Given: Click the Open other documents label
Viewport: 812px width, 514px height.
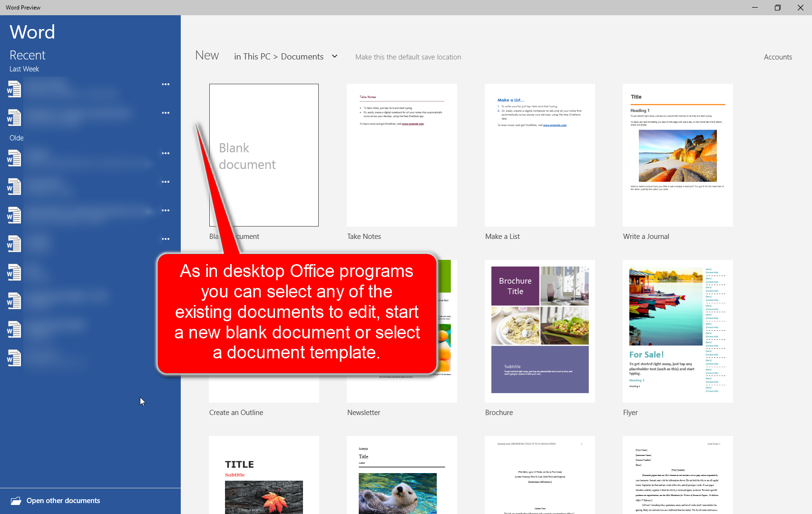Looking at the screenshot, I should pos(63,501).
